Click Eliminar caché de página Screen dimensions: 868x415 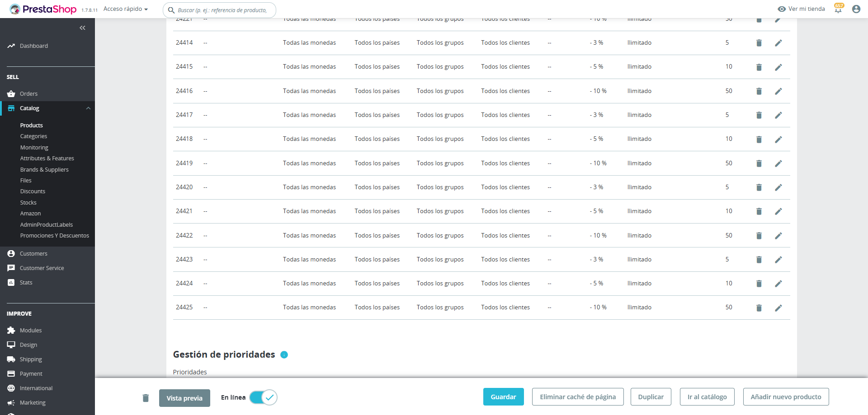578,397
